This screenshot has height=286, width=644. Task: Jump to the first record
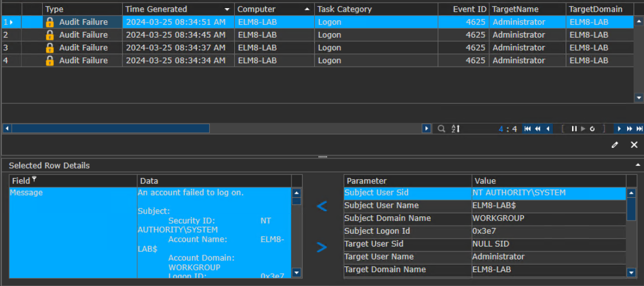click(x=527, y=129)
